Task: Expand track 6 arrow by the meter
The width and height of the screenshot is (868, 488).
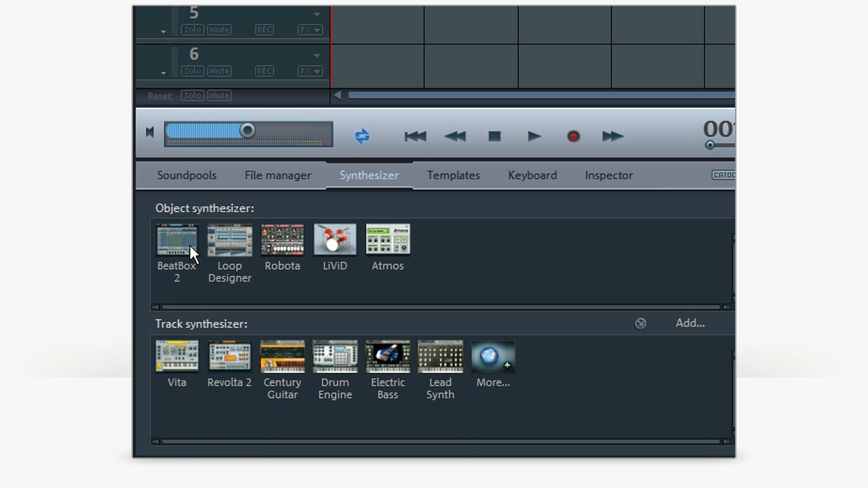Action: coord(163,73)
